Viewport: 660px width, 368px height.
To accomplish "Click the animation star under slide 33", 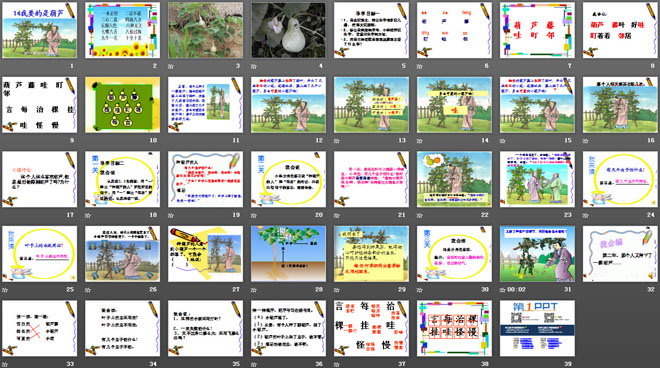I will point(5,364).
